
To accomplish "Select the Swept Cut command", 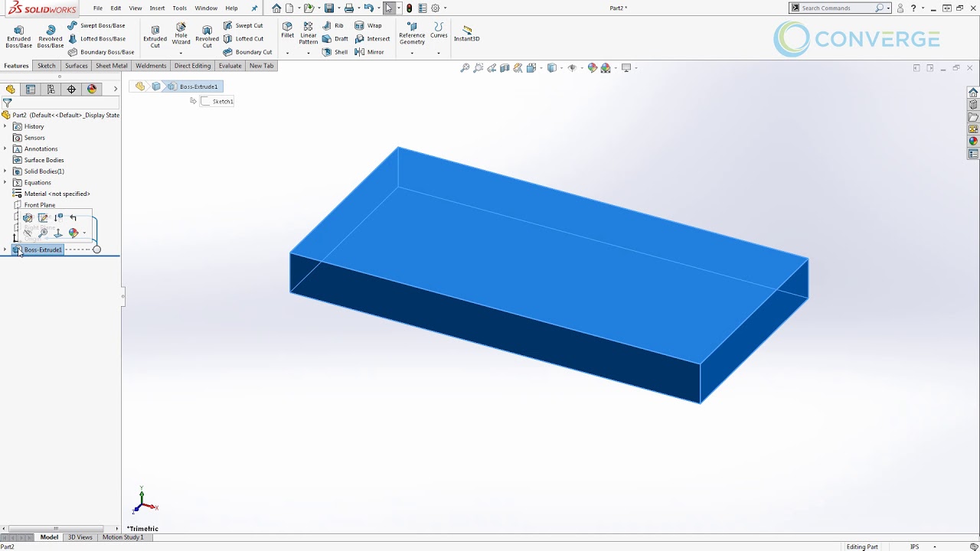I will [243, 25].
